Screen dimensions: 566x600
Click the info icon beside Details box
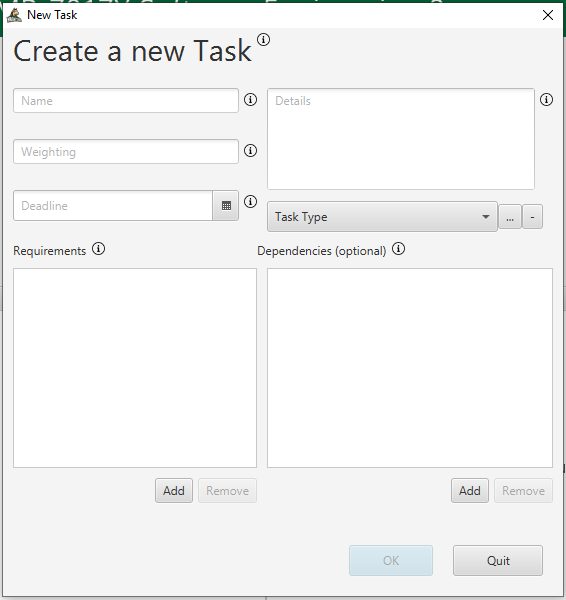point(546,99)
